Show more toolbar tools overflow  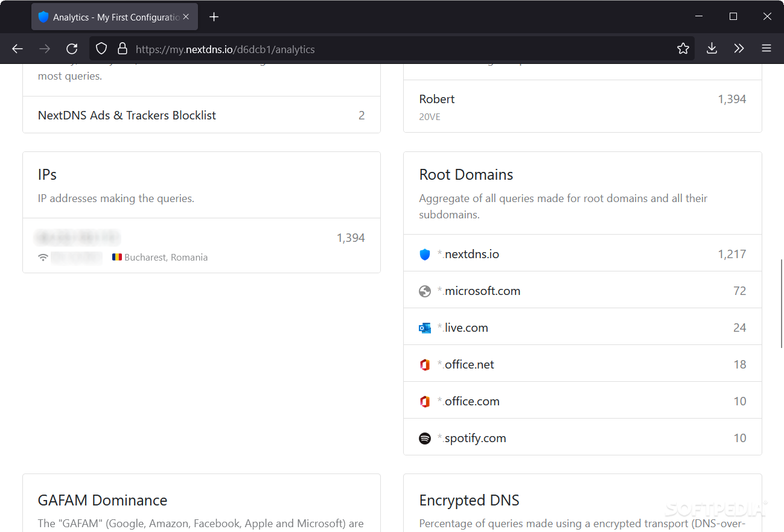739,49
